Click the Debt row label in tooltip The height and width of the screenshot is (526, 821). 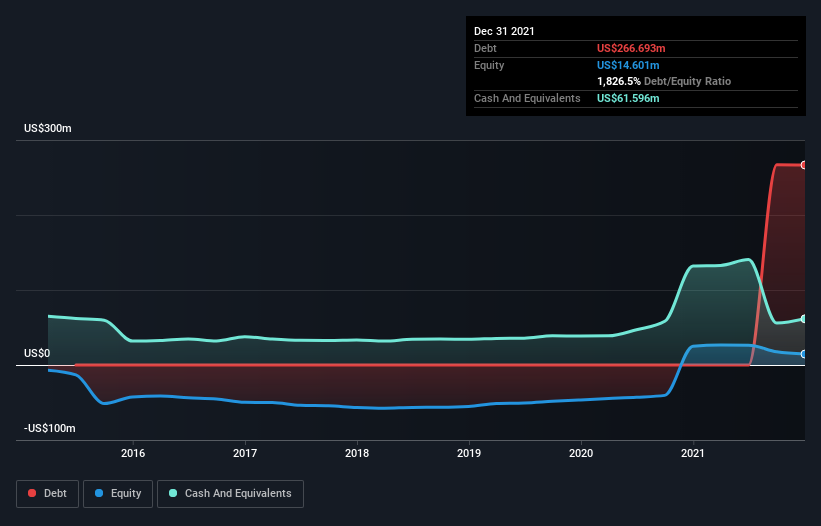point(485,48)
